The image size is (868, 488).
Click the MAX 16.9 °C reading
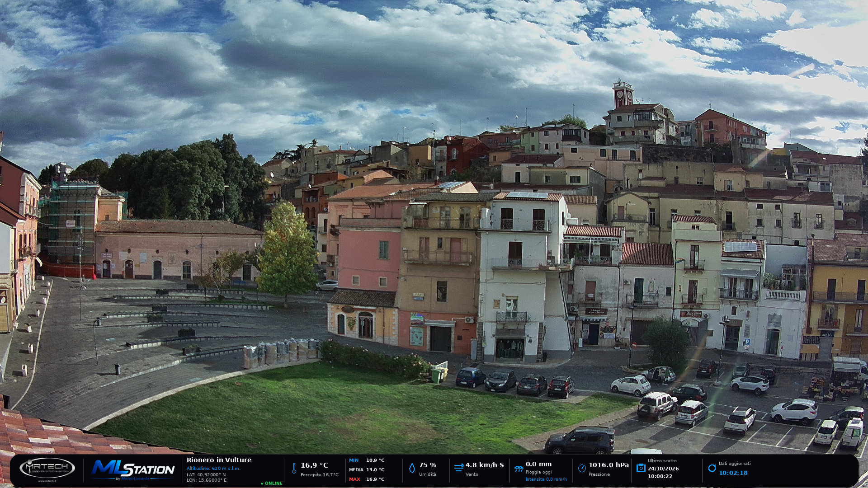367,479
